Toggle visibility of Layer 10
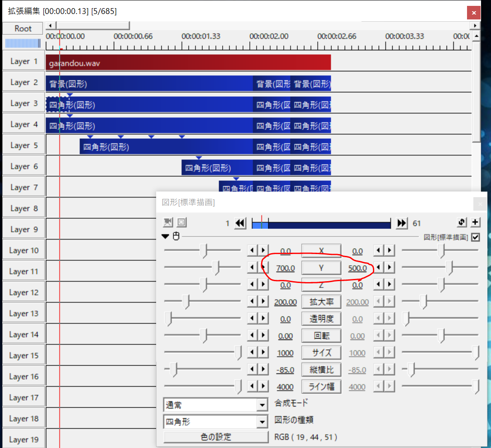Screen dimensions: 491x448 pos(24,250)
